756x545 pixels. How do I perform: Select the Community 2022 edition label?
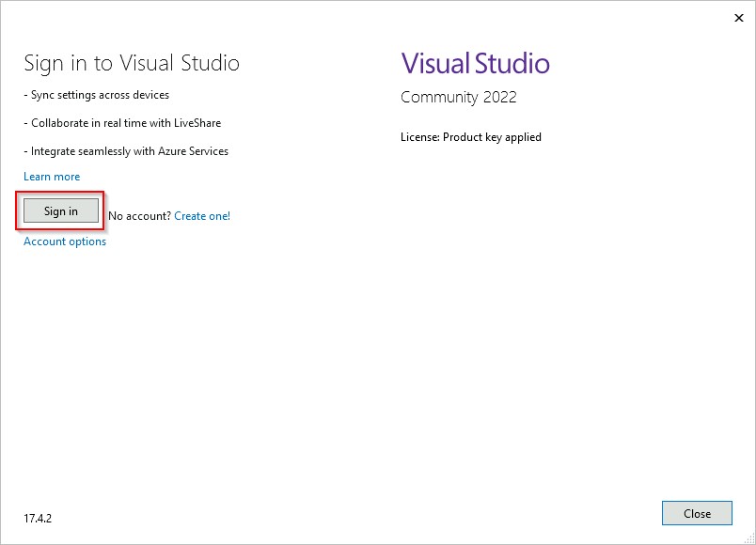pyautogui.click(x=458, y=97)
